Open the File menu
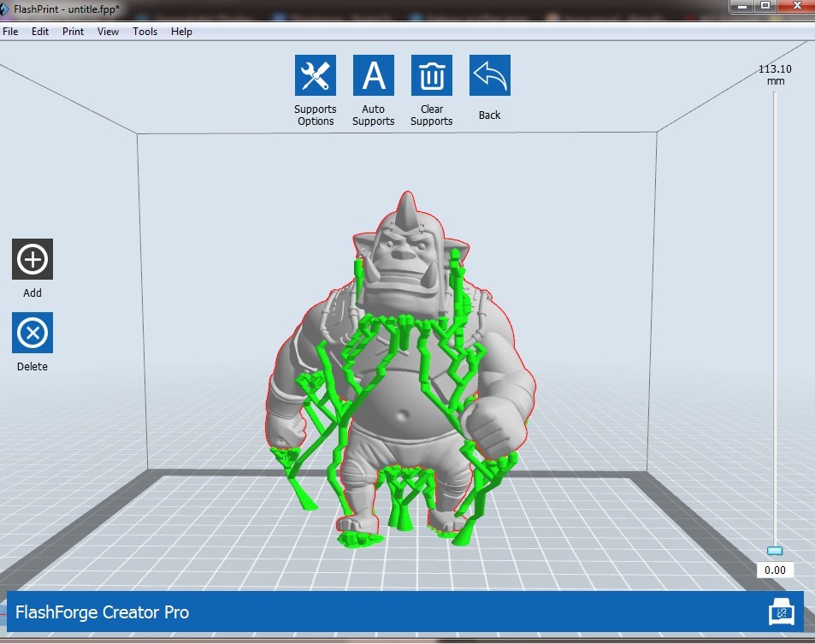The image size is (815, 644). (x=10, y=32)
